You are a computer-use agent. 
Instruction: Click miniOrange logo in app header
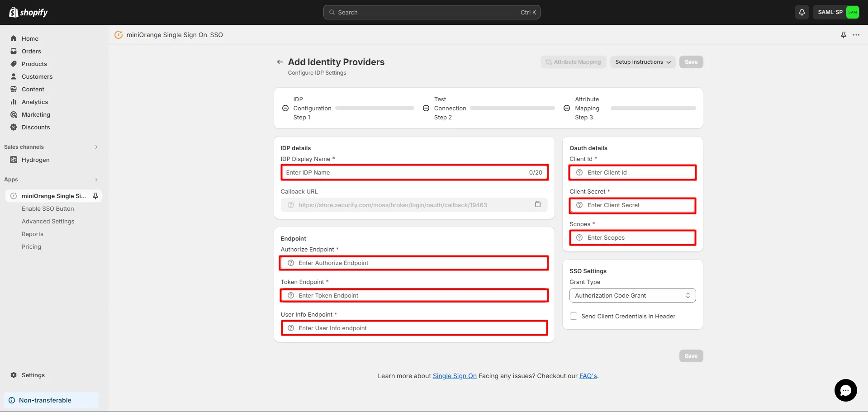[x=119, y=35]
